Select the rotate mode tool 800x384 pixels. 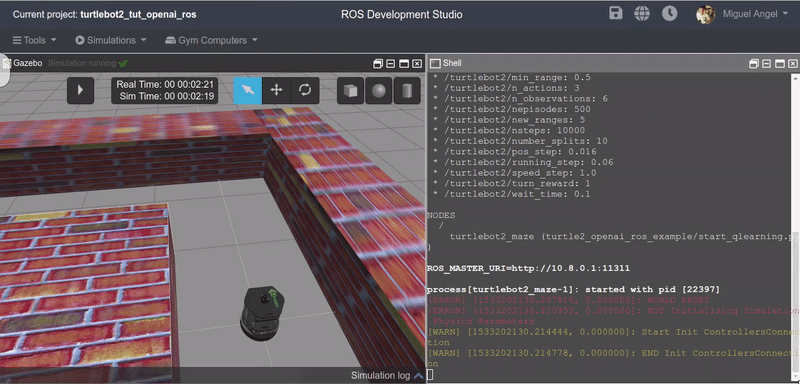click(x=305, y=90)
